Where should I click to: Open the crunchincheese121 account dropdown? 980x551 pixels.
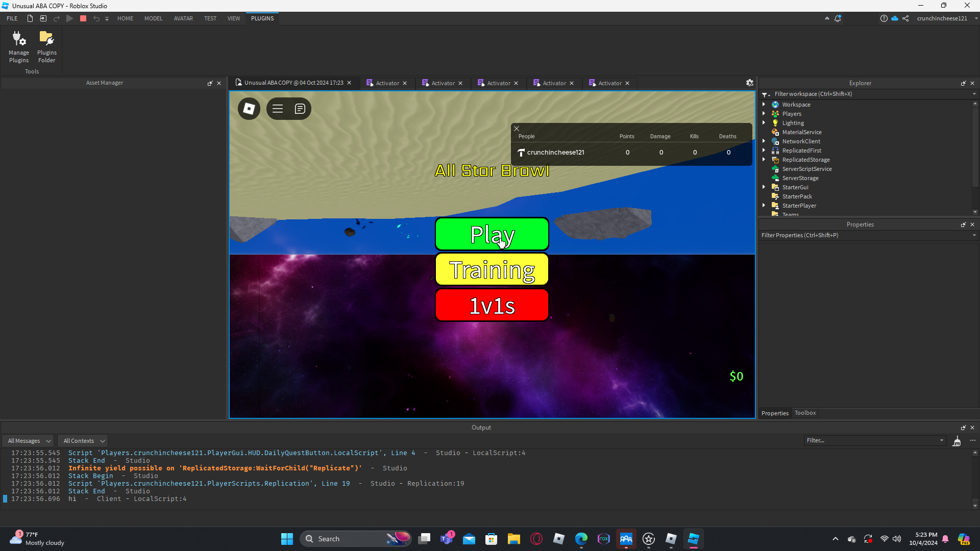(x=947, y=18)
